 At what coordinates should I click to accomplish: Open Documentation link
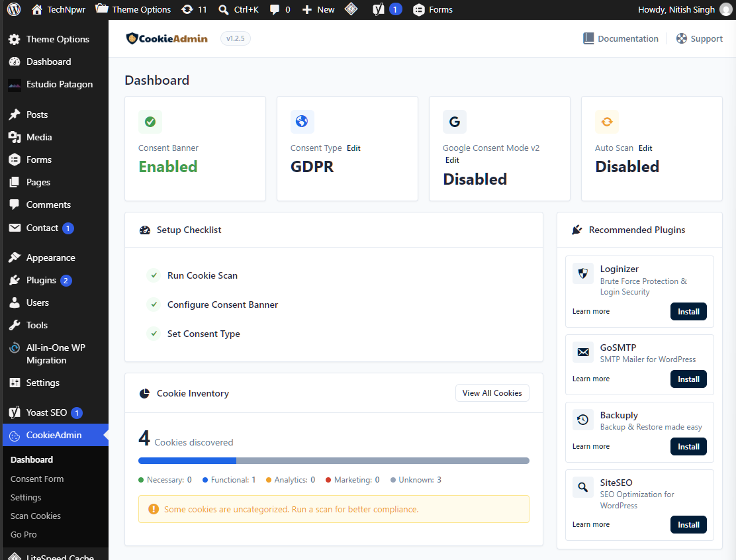[621, 38]
